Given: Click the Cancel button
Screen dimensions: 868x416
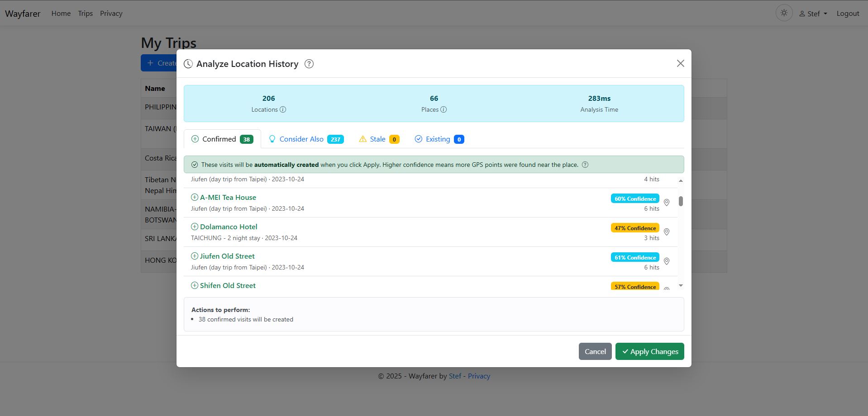Looking at the screenshot, I should (x=595, y=351).
